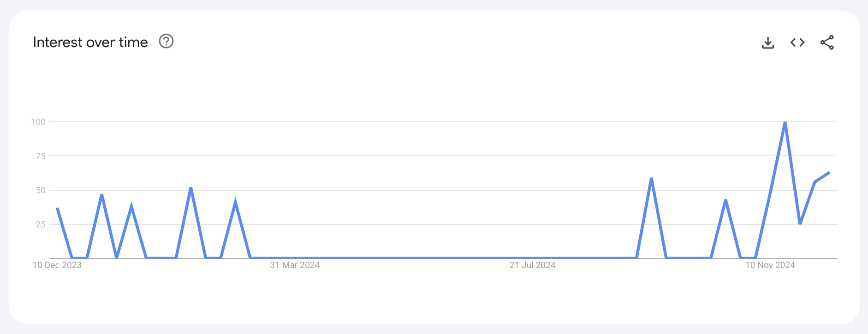Click the Interest over time heading

coord(90,42)
